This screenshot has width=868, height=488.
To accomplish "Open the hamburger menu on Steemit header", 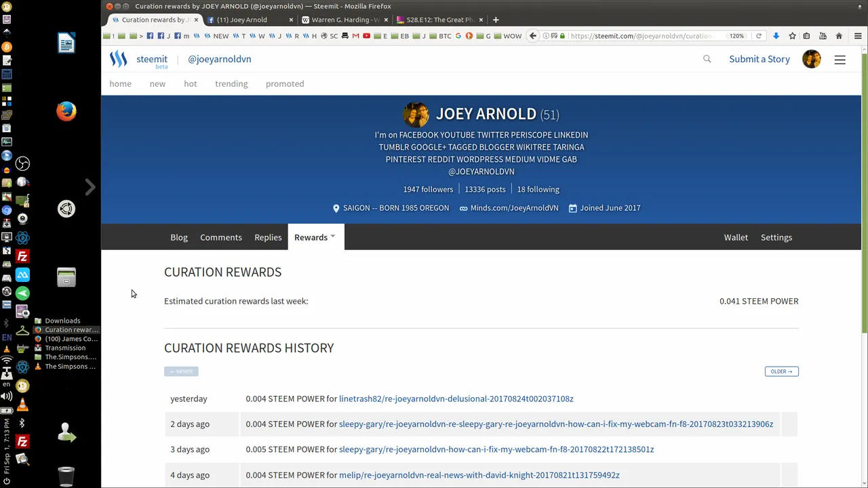I will (x=840, y=60).
